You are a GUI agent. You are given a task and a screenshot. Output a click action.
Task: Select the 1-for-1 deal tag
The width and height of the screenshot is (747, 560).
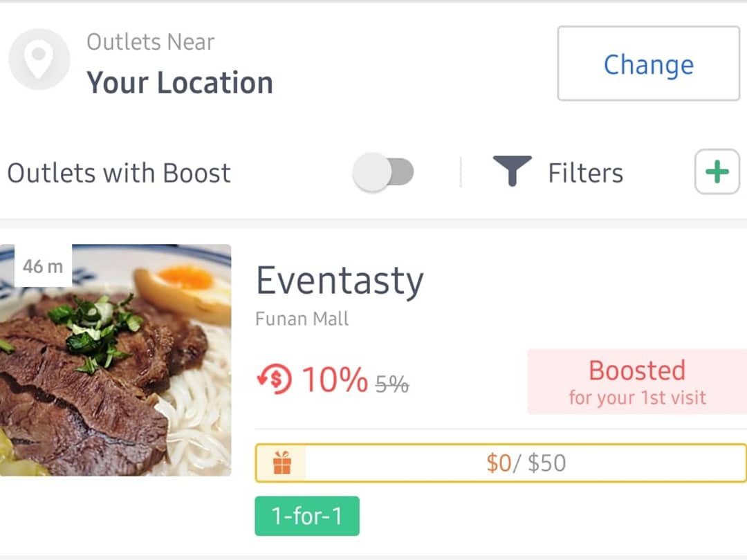pos(307,516)
